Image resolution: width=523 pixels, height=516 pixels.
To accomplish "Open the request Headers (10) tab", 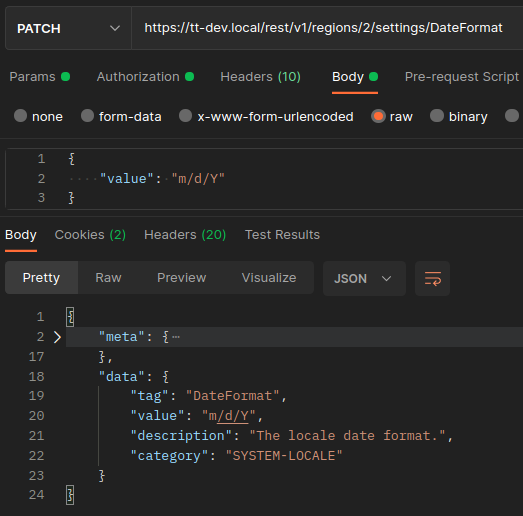I will click(x=260, y=77).
